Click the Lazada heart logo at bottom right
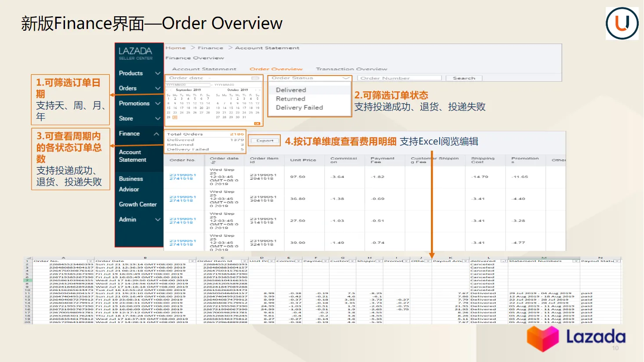644x362 pixels. pos(543,339)
